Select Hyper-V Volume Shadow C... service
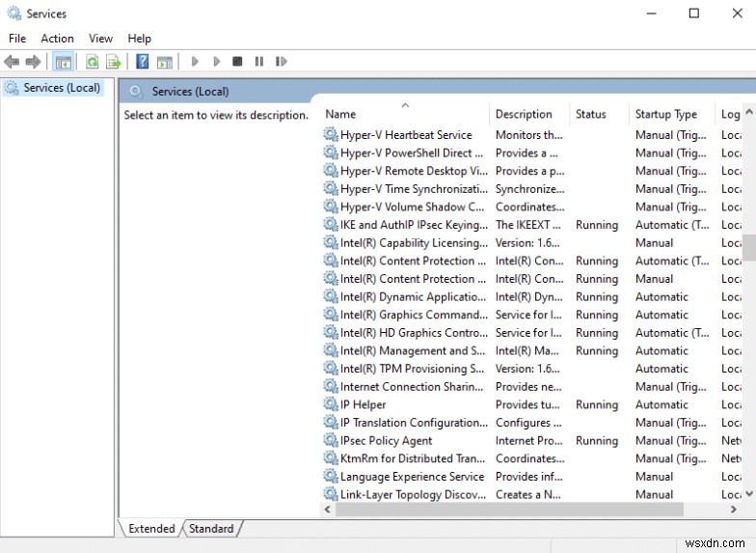The image size is (756, 553). tap(412, 207)
